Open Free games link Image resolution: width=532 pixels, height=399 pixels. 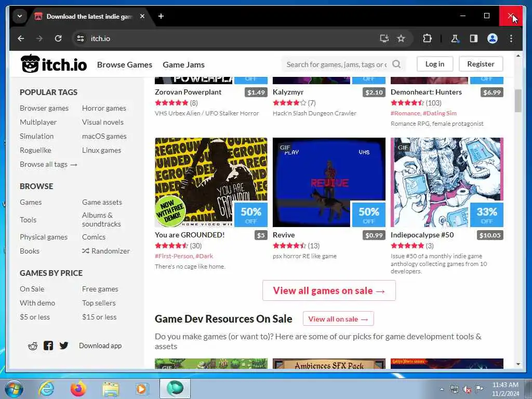(100, 289)
